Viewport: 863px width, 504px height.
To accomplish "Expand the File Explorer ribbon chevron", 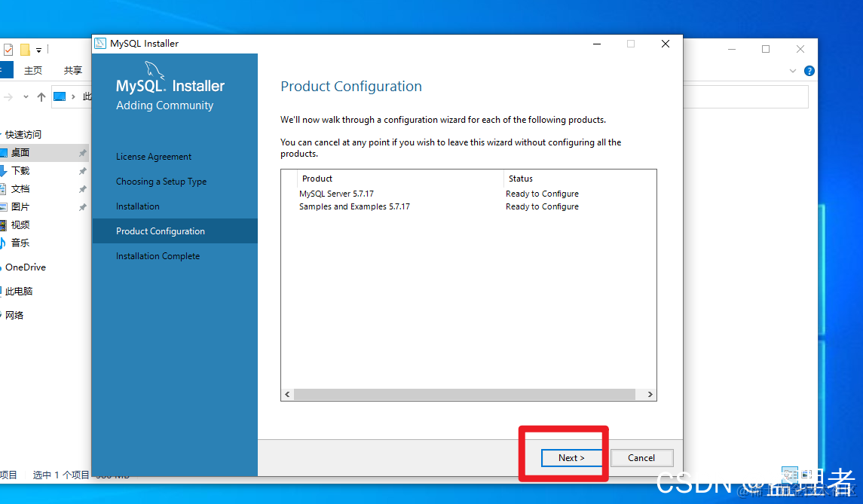I will [793, 71].
